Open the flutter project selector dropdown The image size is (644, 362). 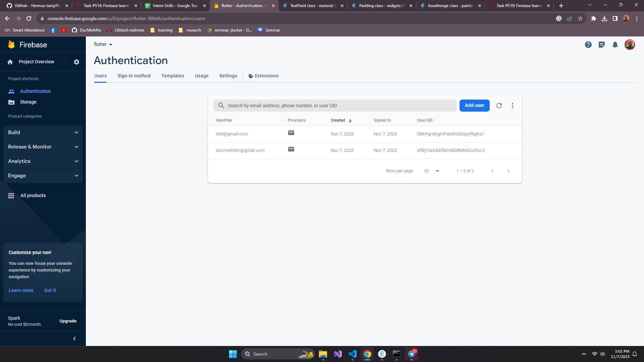(103, 44)
